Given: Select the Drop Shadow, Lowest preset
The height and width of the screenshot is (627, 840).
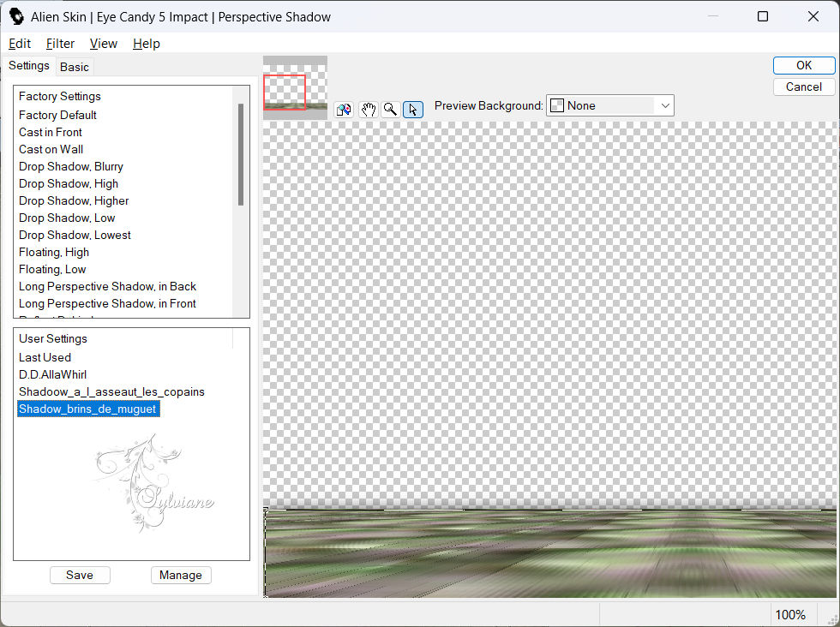Looking at the screenshot, I should point(75,235).
